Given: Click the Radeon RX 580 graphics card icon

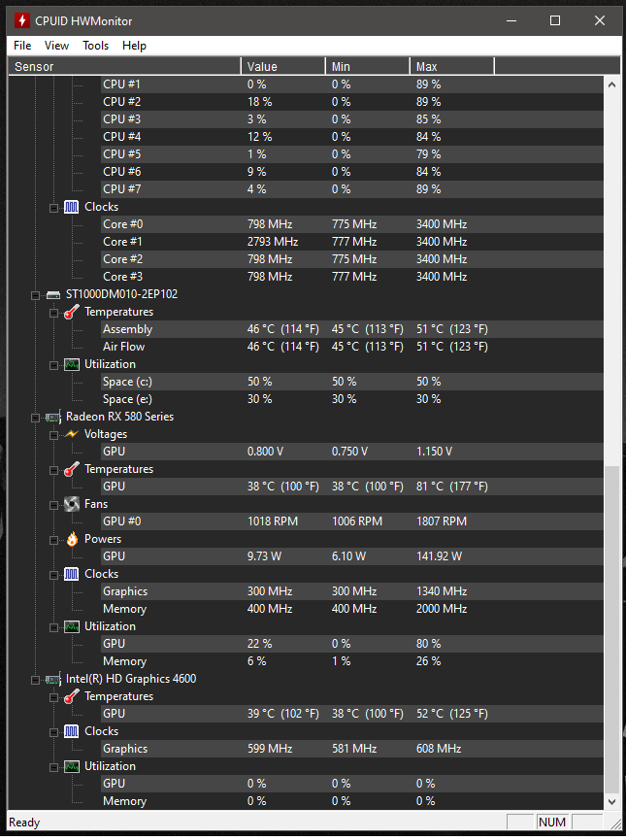Looking at the screenshot, I should [x=52, y=417].
